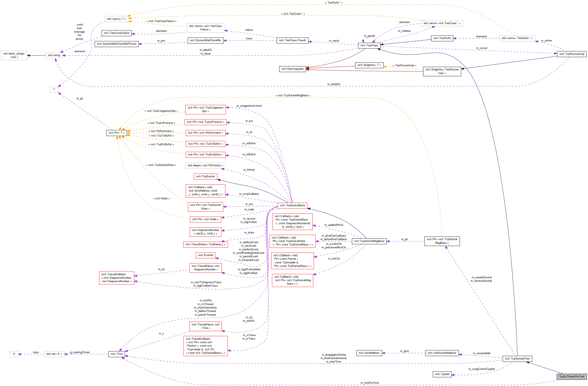Viewport: 588px width, 386px height.
Task: Click the ns3::TestSuite node
Action: tap(442, 38)
